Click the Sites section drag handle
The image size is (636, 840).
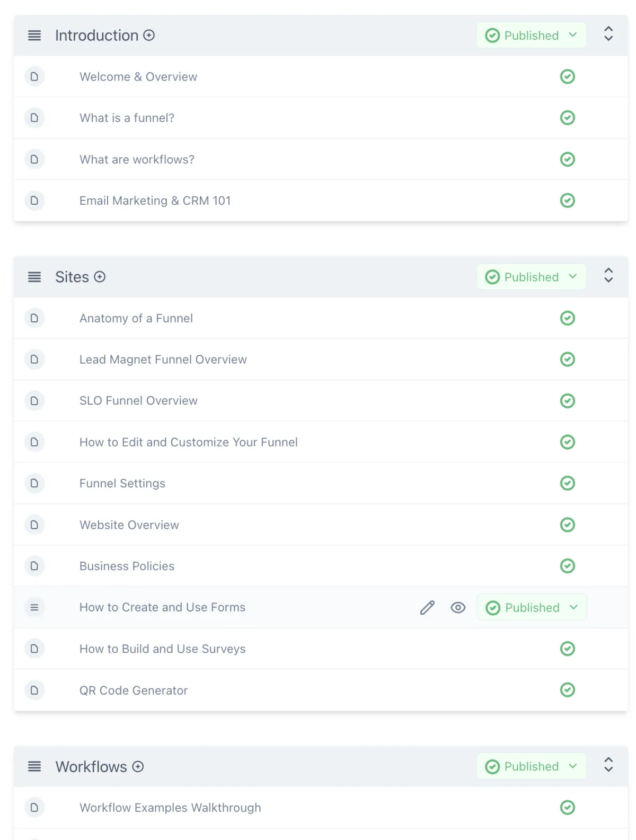click(x=34, y=277)
